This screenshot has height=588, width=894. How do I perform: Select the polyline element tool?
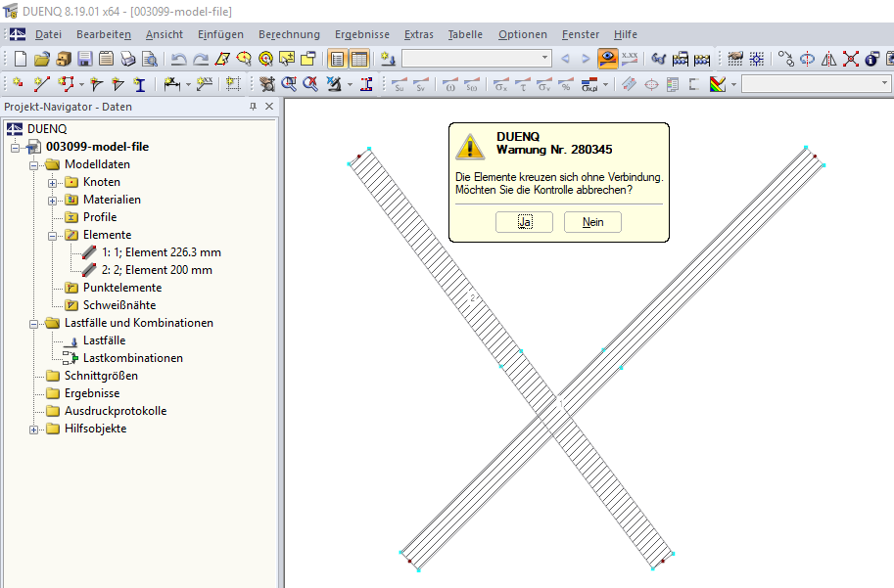(67, 84)
